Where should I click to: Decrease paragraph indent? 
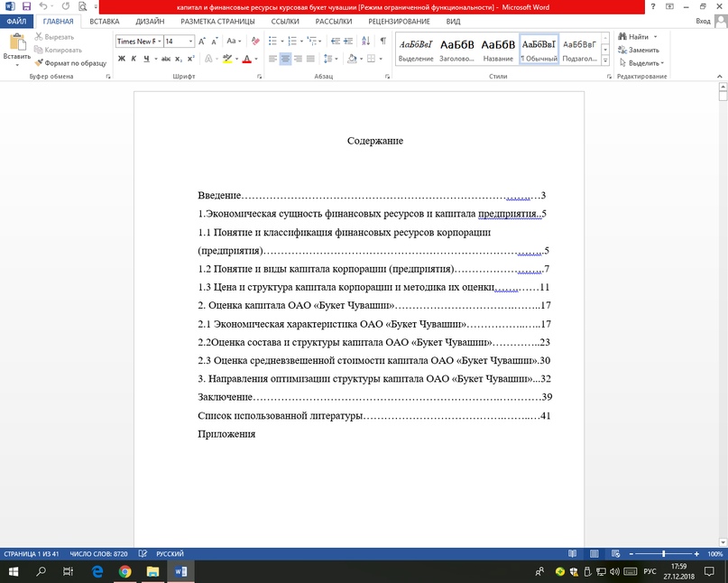pos(336,42)
